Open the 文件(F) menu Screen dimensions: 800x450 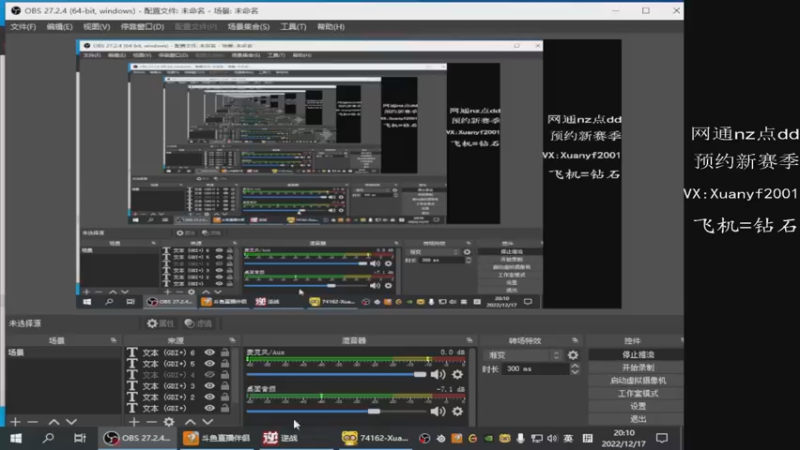point(23,27)
